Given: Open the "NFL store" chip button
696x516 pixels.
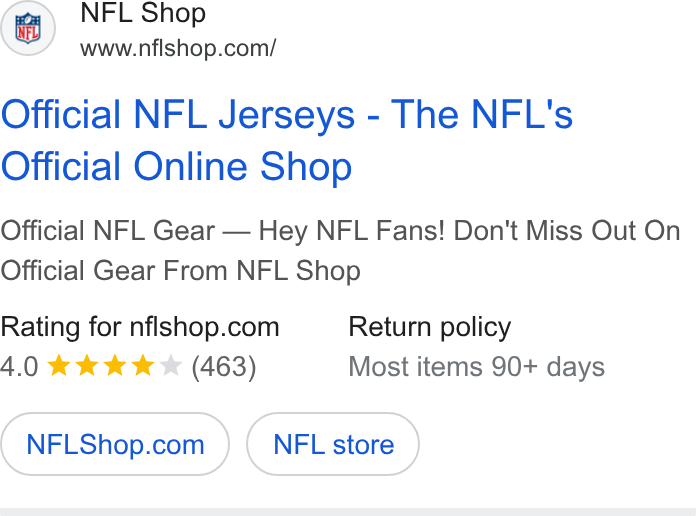Looking at the screenshot, I should point(333,444).
